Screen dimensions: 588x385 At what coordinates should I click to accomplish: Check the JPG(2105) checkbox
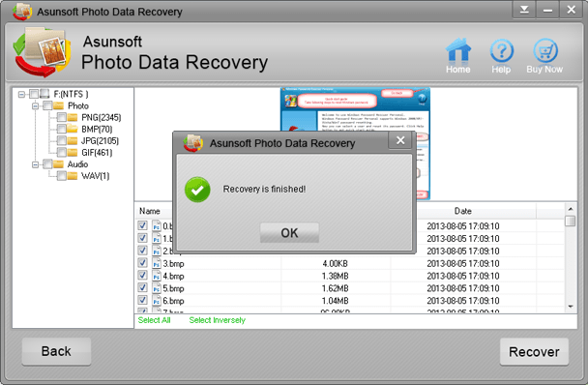coord(62,140)
